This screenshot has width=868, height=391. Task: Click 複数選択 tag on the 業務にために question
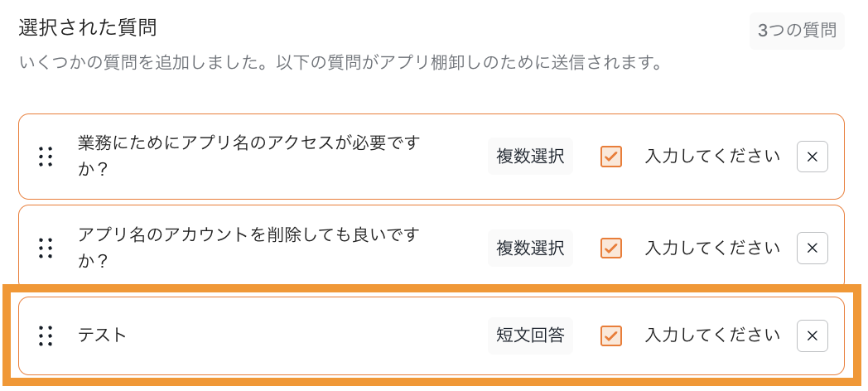pyautogui.click(x=530, y=157)
